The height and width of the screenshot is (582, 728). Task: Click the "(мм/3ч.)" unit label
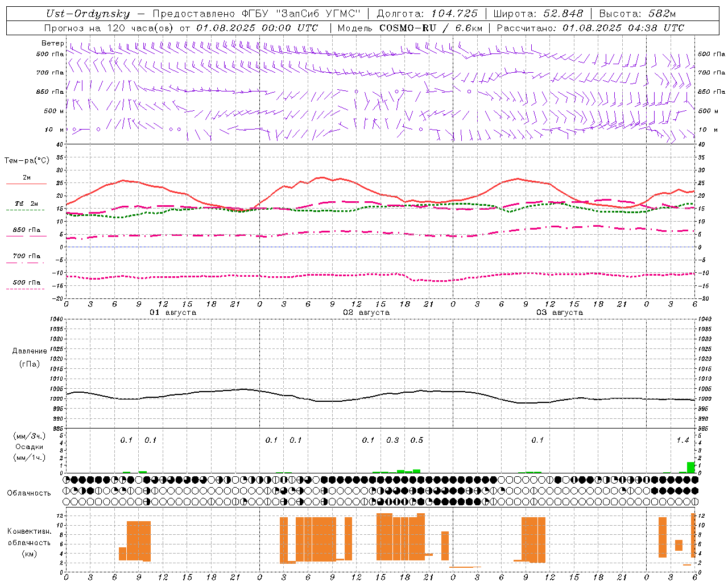pyautogui.click(x=30, y=436)
